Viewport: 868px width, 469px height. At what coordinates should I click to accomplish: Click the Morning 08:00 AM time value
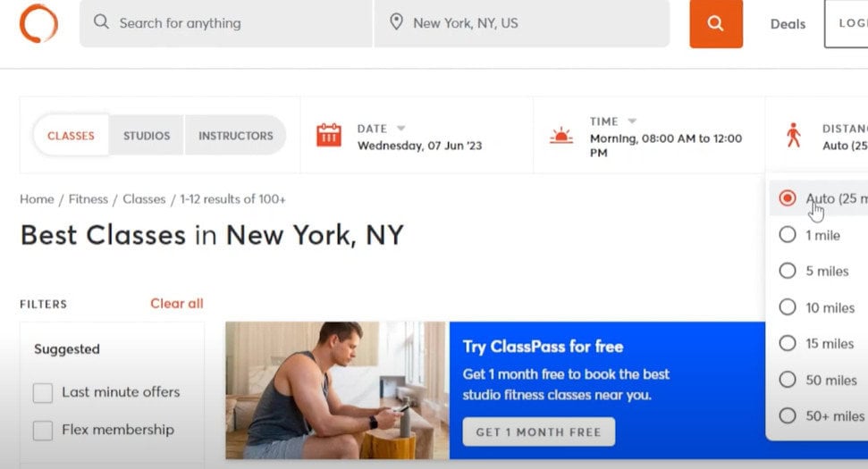(x=665, y=145)
